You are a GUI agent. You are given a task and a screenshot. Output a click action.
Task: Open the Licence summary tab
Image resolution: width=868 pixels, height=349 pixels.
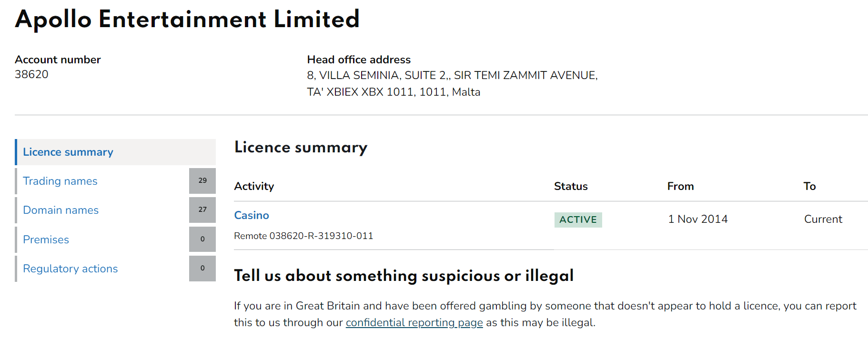68,152
